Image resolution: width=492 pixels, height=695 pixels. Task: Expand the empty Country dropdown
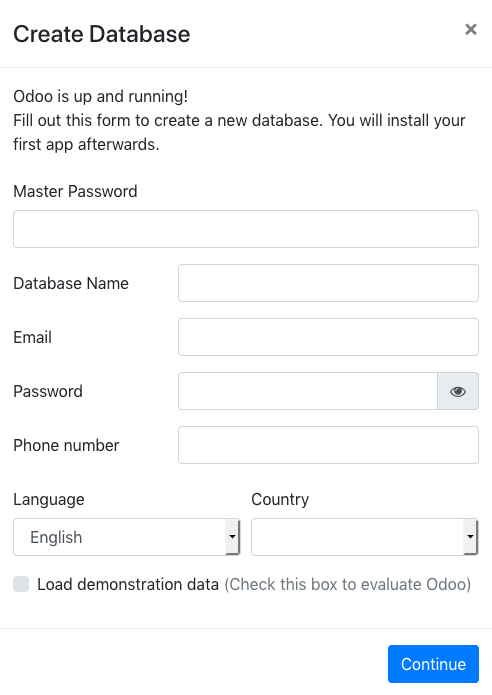365,537
